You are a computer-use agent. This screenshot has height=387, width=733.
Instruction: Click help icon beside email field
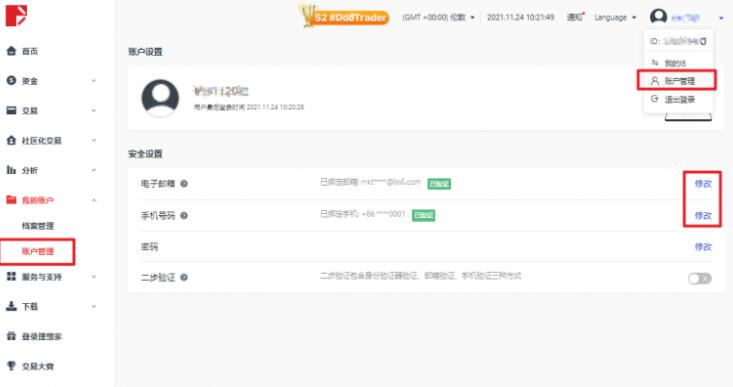click(x=184, y=184)
